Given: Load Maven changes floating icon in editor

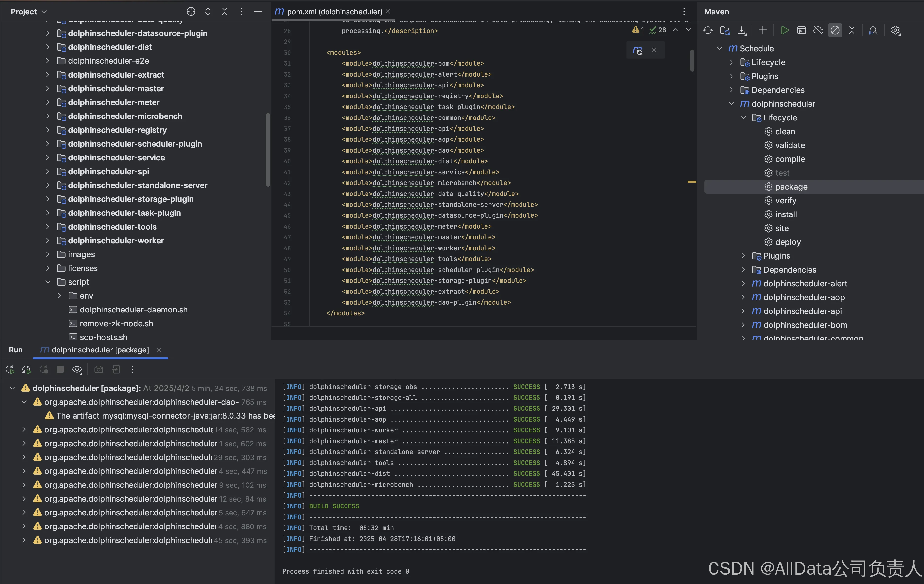Looking at the screenshot, I should click(x=637, y=50).
